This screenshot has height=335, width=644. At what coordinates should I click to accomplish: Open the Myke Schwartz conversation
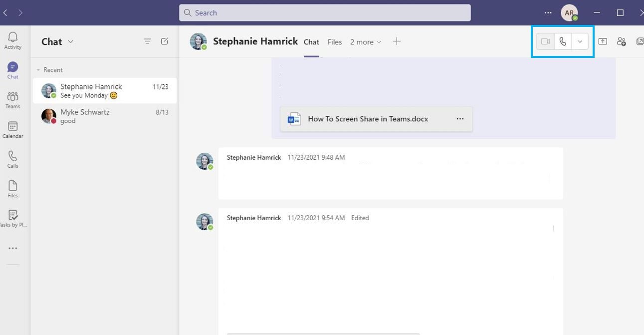[x=105, y=116]
